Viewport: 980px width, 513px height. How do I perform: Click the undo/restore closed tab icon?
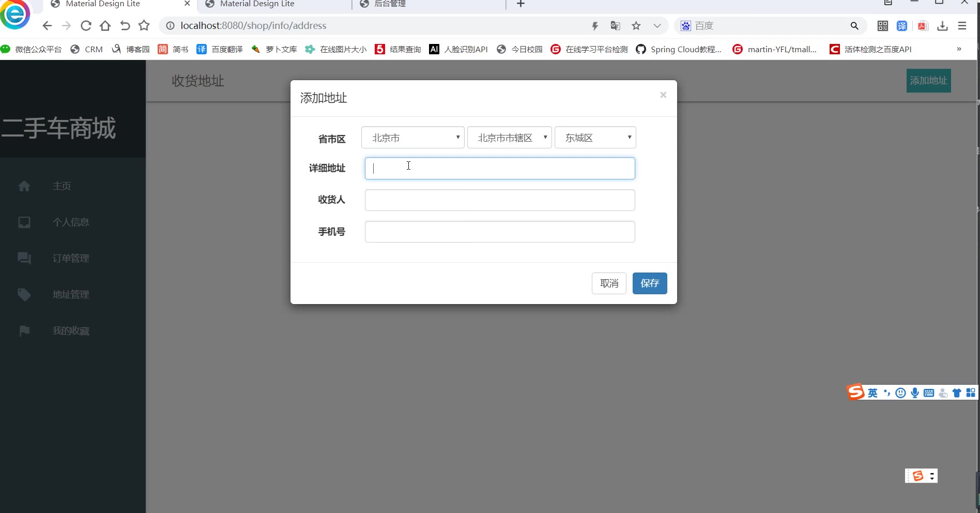[125, 26]
